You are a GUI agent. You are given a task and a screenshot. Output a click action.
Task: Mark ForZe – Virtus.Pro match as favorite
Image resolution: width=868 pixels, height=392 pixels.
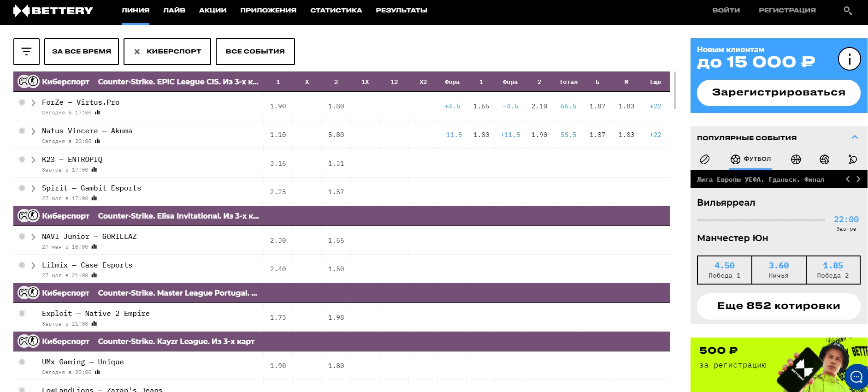(x=22, y=102)
